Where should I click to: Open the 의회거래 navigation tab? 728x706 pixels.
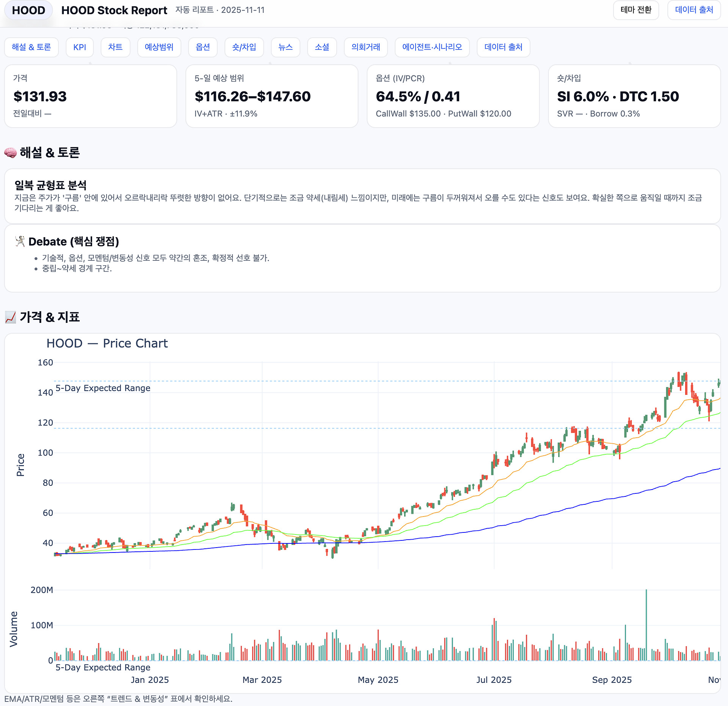(x=366, y=47)
